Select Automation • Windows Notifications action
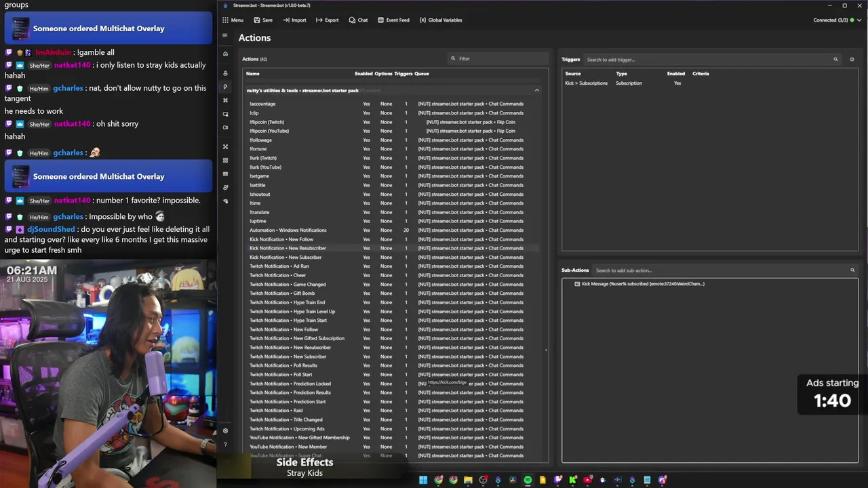Screen dimensions: 868x488 point(288,230)
